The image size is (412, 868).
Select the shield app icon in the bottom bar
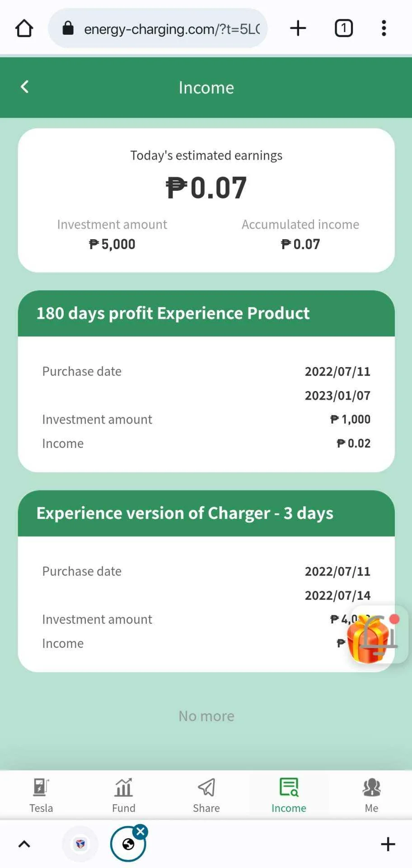pyautogui.click(x=80, y=844)
